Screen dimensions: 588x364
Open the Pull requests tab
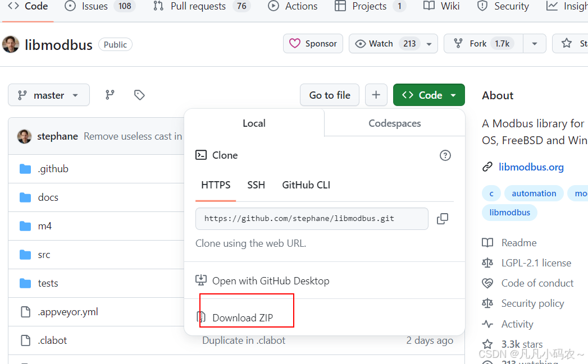click(x=202, y=6)
